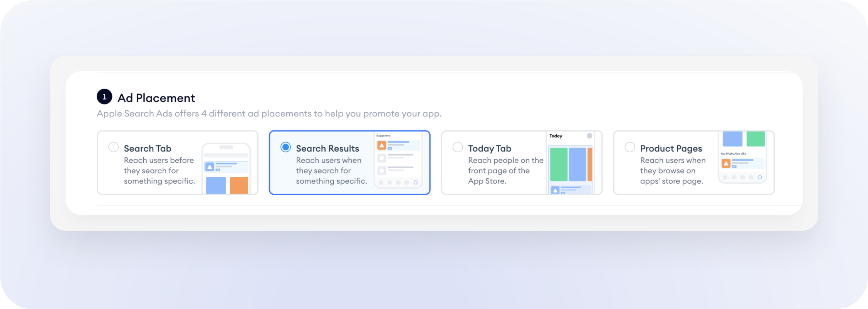Click the gray profile circle in Today preview
This screenshot has height=309, width=868.
(x=589, y=136)
